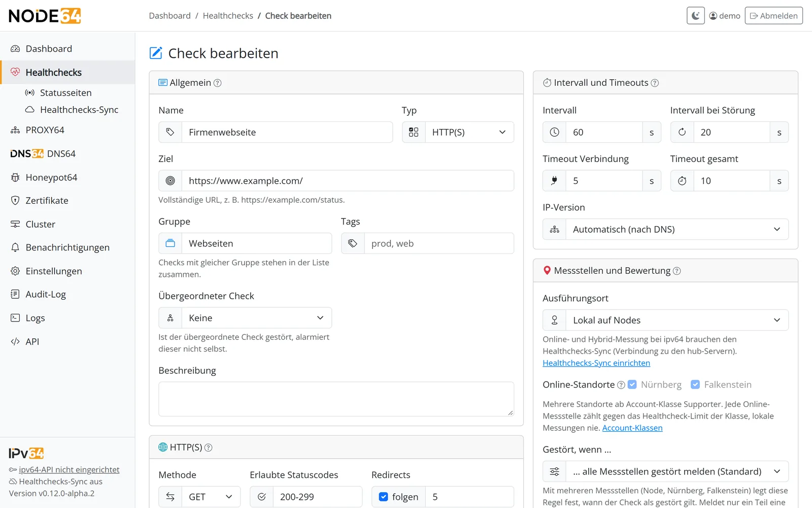Click the retry icon in Intervall bei Störung

682,132
